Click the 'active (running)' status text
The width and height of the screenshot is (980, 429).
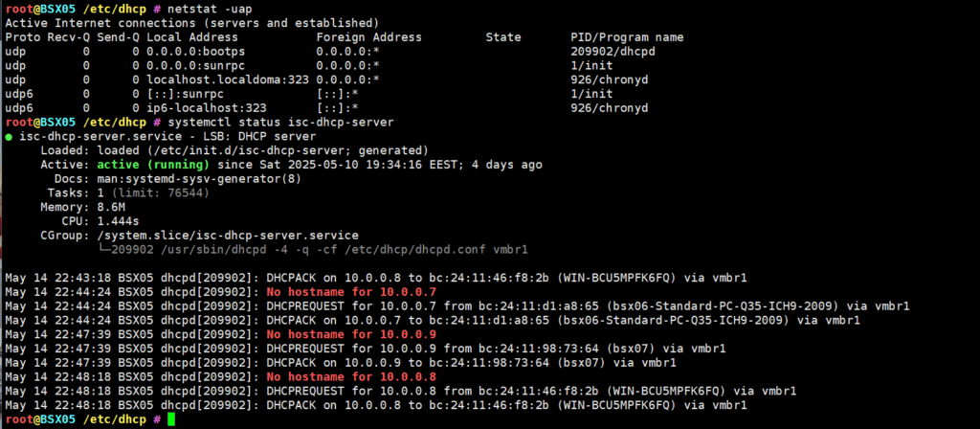point(153,165)
